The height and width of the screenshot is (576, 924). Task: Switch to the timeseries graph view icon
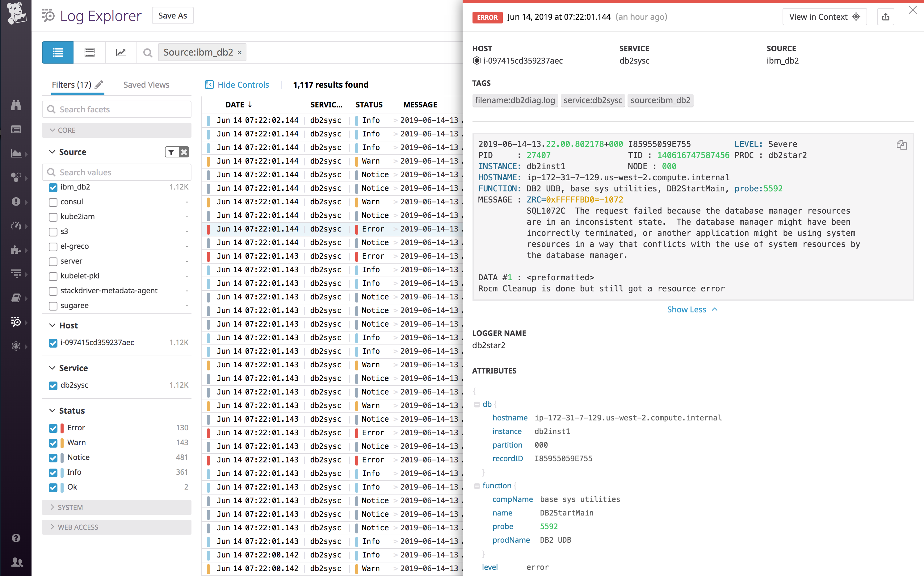coord(121,52)
